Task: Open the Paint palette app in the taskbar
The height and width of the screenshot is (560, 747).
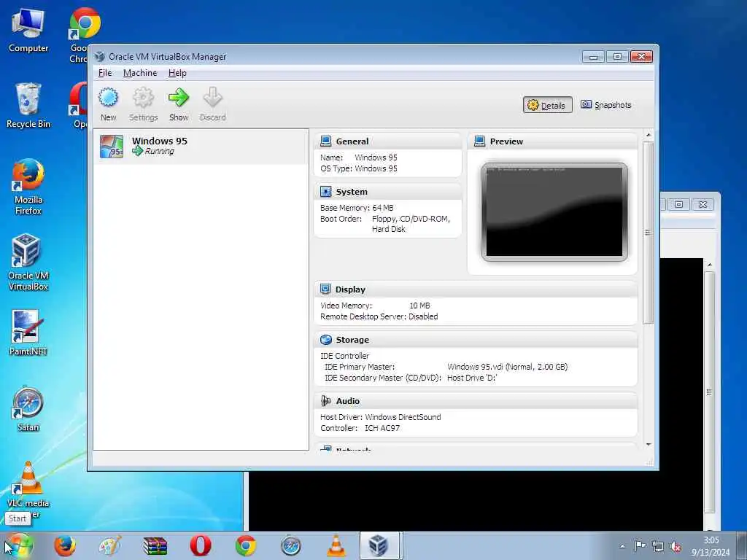Action: (x=110, y=545)
